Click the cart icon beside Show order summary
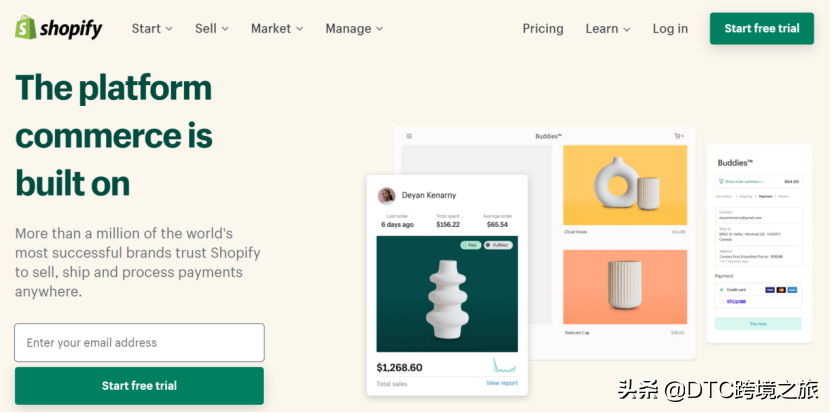Screen dimensions: 831x413 pos(721,181)
